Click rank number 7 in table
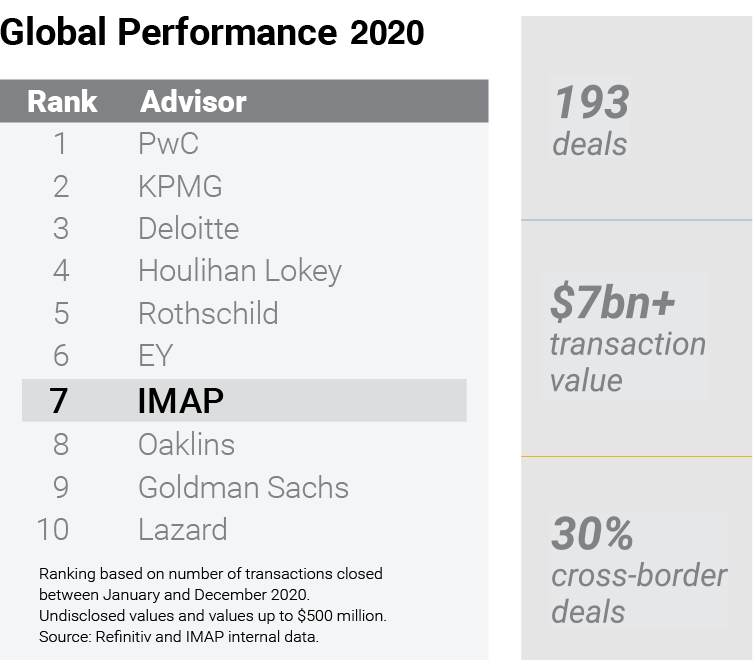 click(x=59, y=401)
